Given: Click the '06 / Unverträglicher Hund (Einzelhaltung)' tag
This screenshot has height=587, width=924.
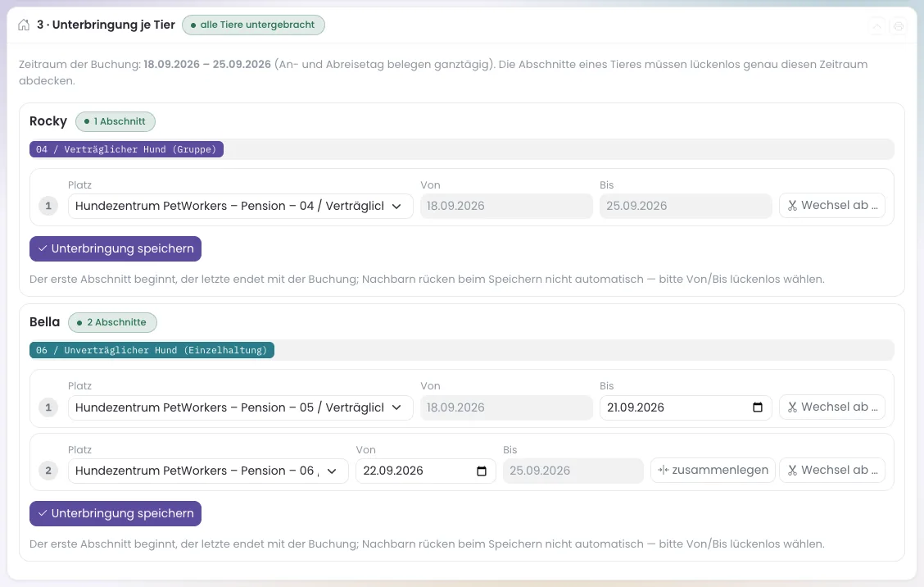Looking at the screenshot, I should pos(152,350).
